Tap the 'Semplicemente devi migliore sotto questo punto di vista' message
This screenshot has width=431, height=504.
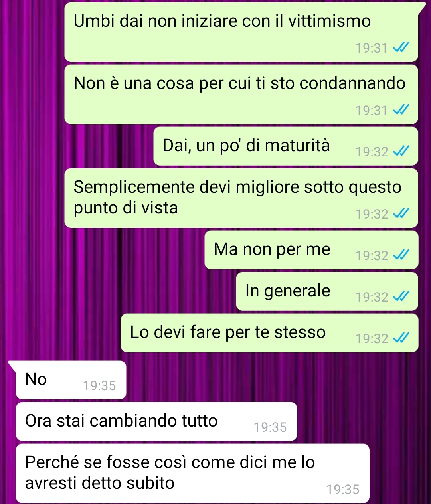pos(241,198)
